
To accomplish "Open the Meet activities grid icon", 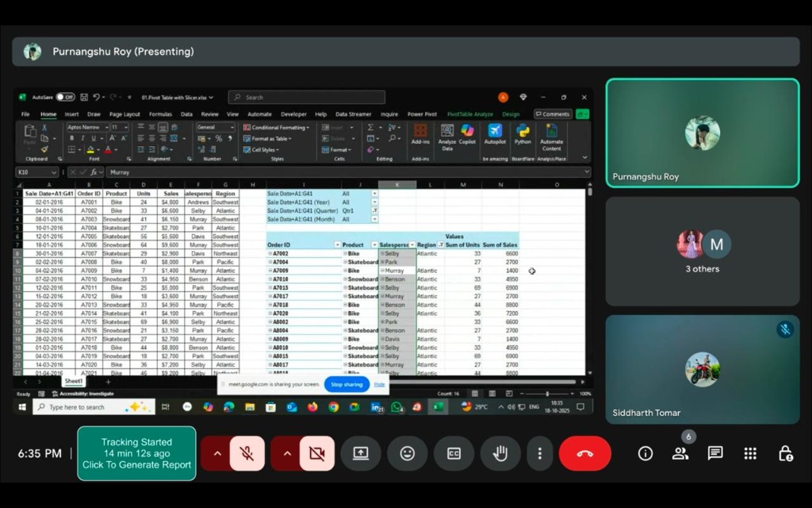I will coord(750,453).
